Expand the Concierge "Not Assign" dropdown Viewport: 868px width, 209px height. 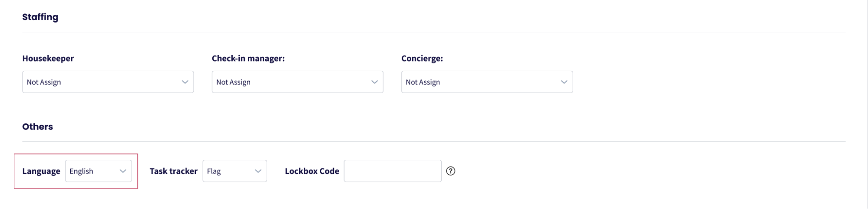click(x=486, y=82)
